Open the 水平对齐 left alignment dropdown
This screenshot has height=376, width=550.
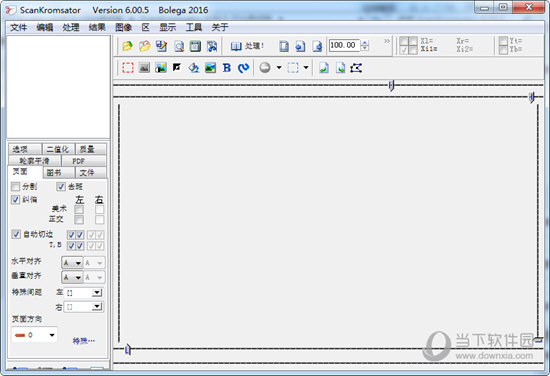click(x=72, y=262)
